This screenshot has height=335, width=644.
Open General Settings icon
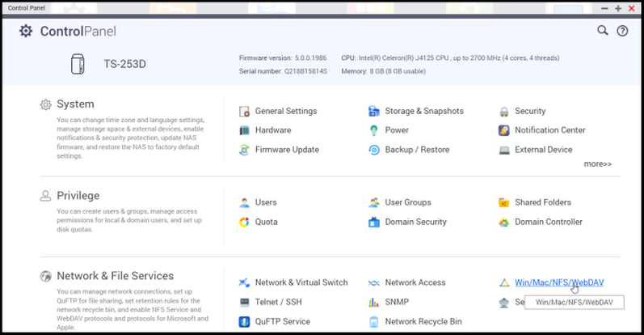[x=244, y=111]
